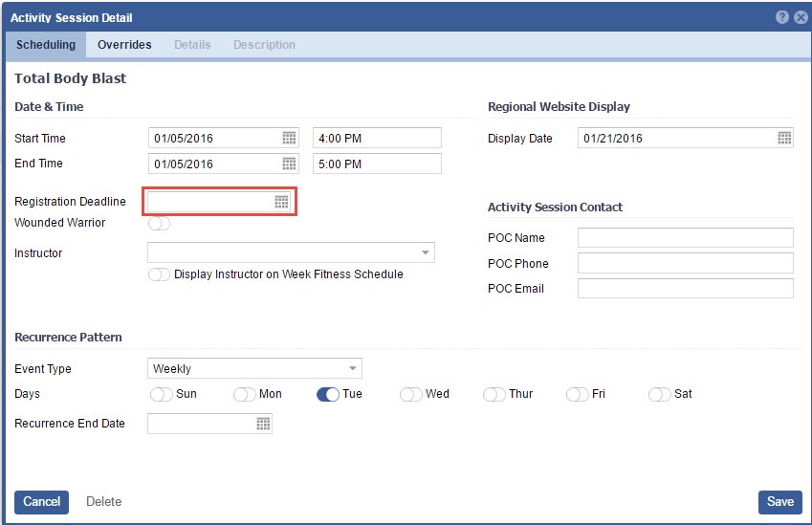Click the Cancel button
Viewport: 812px width, 525px height.
click(x=41, y=502)
